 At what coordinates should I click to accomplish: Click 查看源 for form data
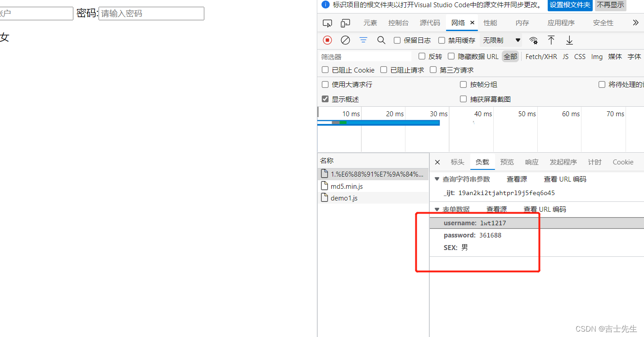(496, 209)
